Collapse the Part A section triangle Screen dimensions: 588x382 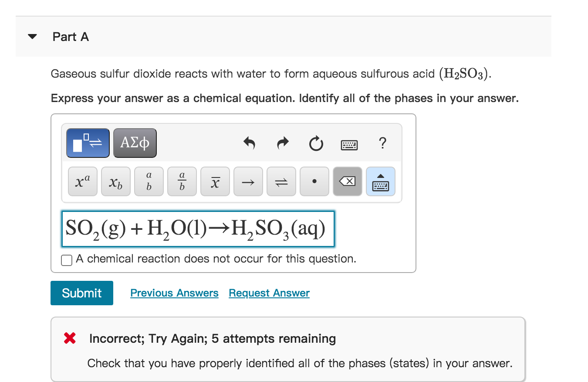click(32, 36)
